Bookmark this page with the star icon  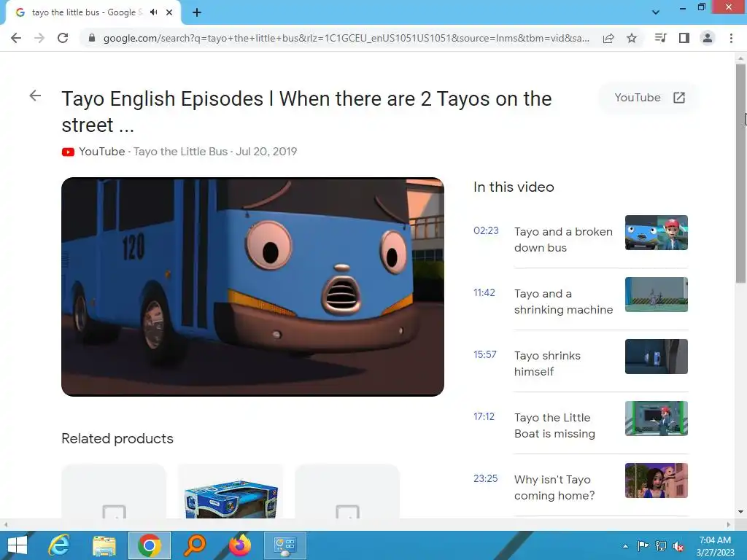[632, 38]
